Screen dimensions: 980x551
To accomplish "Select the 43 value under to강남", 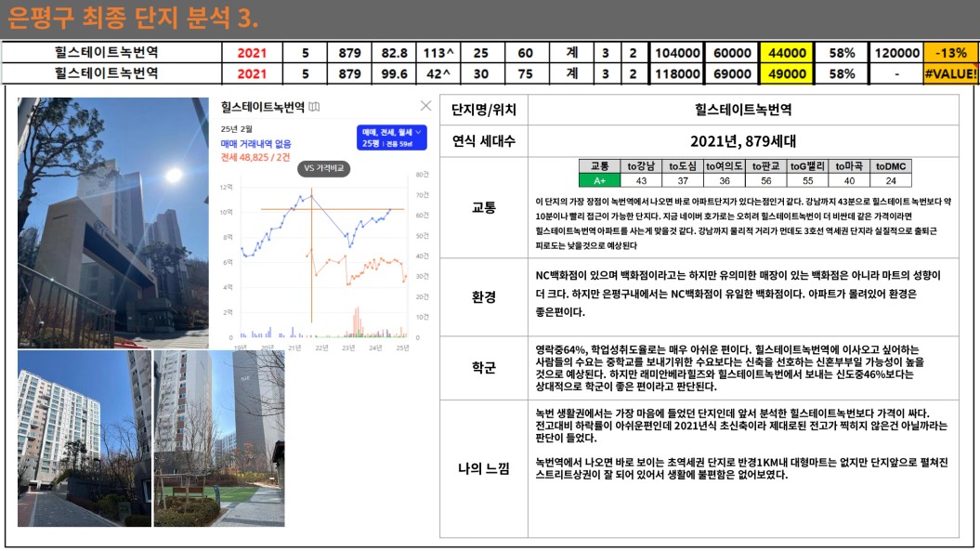I will (641, 181).
